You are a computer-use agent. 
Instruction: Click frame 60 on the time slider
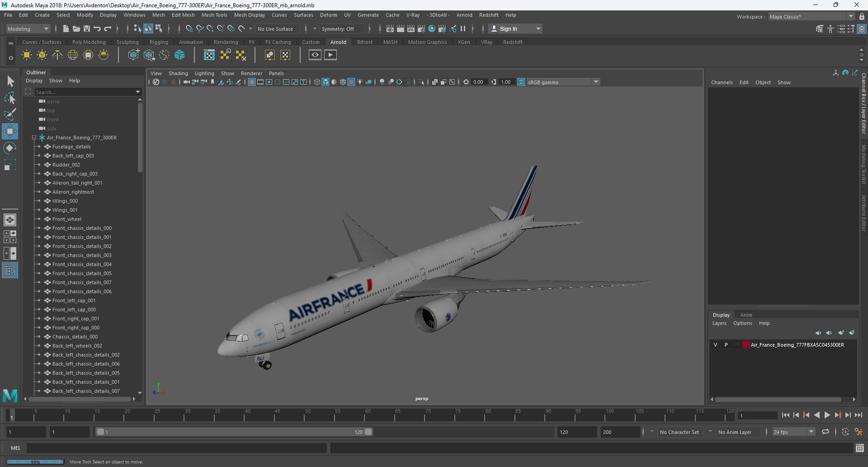coord(368,415)
